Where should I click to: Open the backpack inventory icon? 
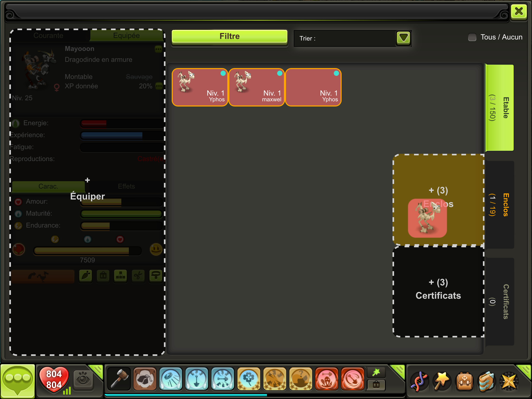(464, 381)
